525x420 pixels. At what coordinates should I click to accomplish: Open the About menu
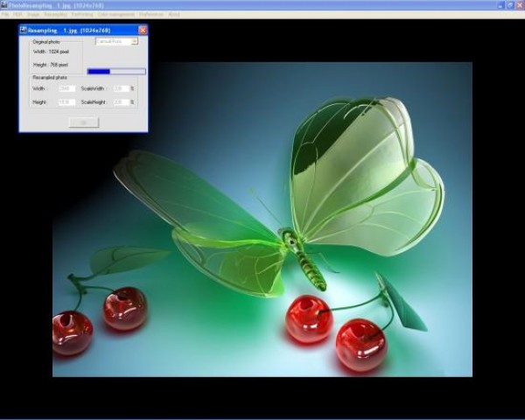(x=174, y=14)
